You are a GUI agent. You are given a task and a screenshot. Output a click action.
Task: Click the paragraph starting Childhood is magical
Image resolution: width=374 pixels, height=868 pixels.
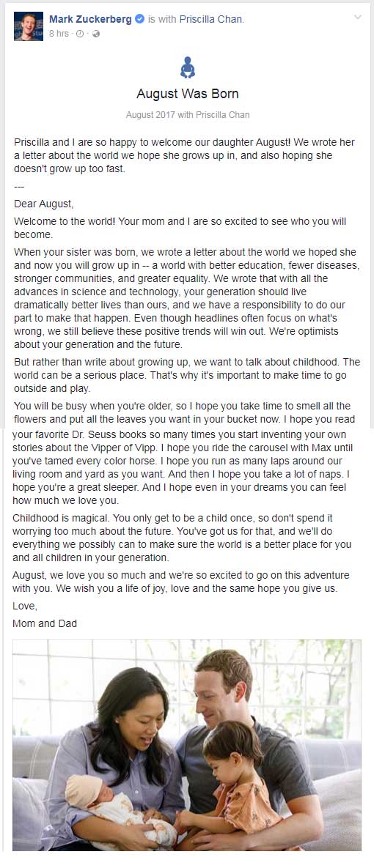pos(182,538)
